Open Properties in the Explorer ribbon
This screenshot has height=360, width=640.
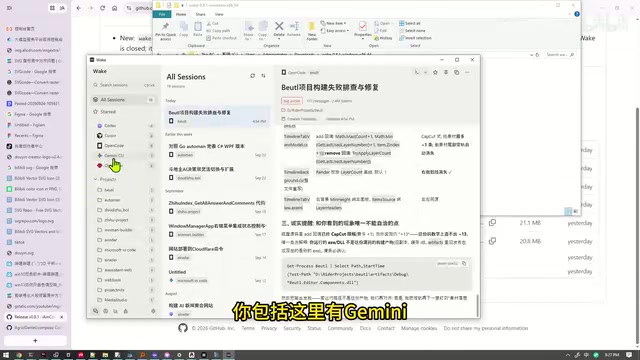click(362, 29)
